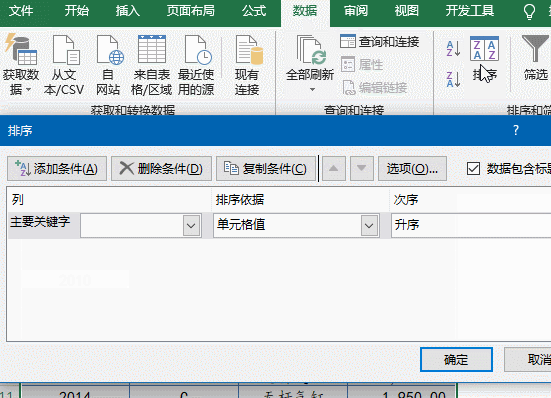Switch to the 公式 tab
551x398 pixels.
pyautogui.click(x=254, y=11)
